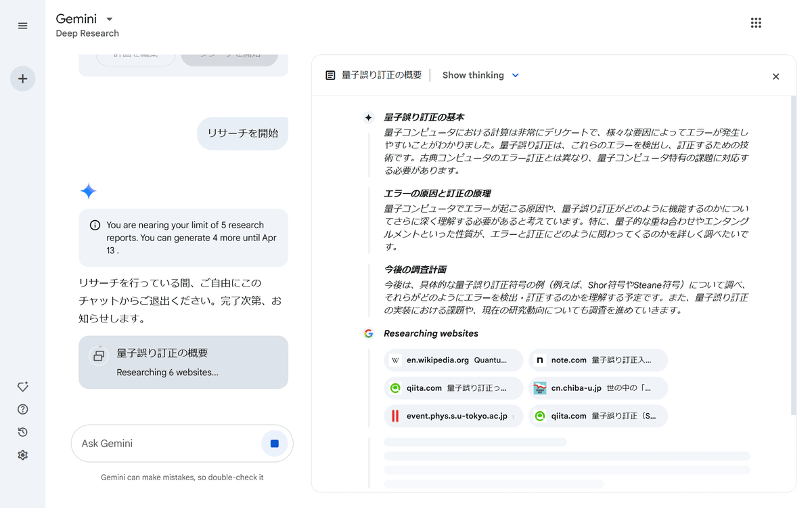Viewport: 812px width, 508px height.
Task: Open the Help question mark icon
Action: (22, 409)
